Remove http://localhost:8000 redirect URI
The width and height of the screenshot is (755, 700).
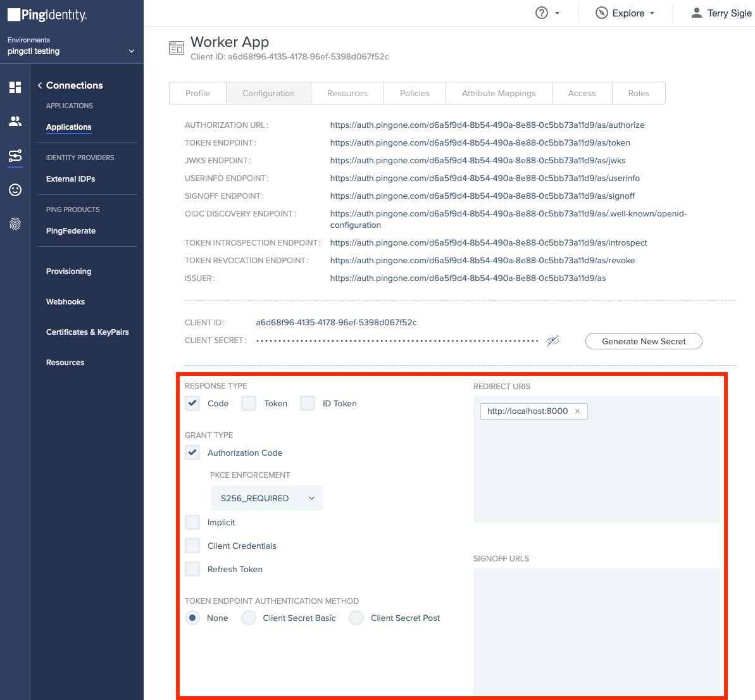coord(577,411)
